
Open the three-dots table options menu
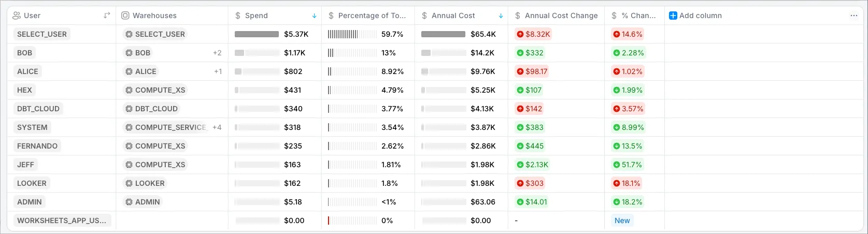(853, 16)
